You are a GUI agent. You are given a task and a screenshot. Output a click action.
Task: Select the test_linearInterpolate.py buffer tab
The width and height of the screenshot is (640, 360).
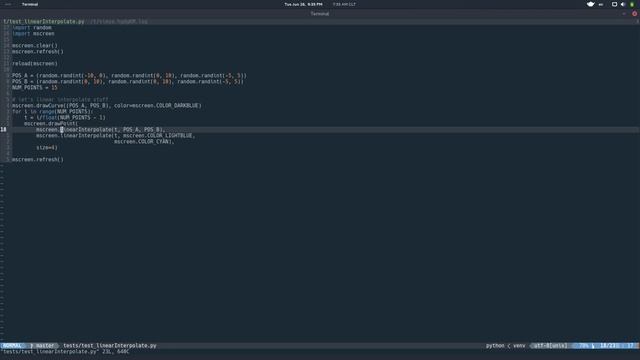pyautogui.click(x=44, y=21)
